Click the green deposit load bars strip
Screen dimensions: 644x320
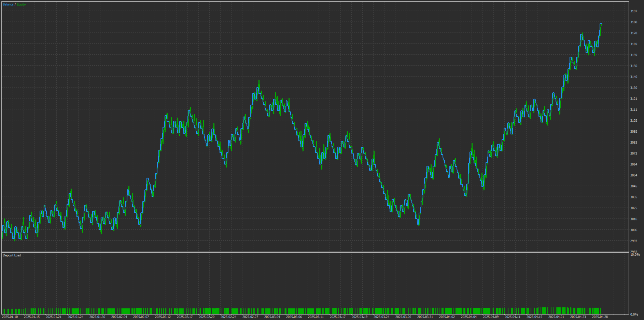pyautogui.click(x=301, y=311)
